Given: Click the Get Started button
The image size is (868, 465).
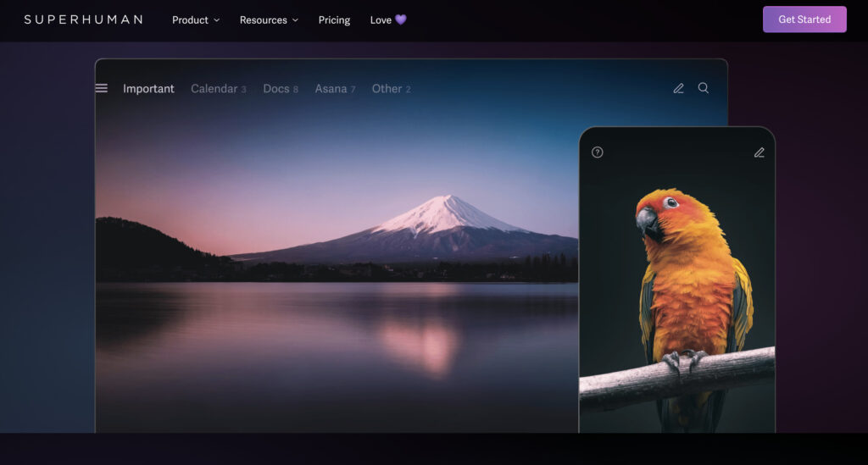Looking at the screenshot, I should [x=804, y=19].
